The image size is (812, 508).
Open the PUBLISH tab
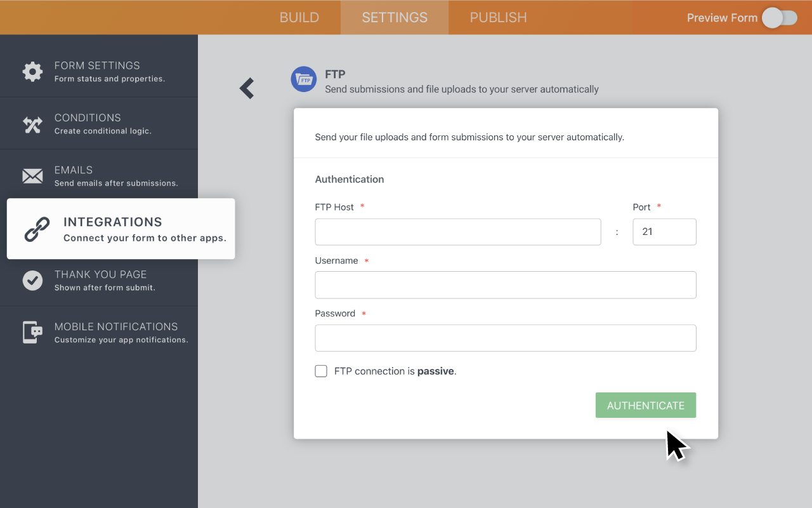(498, 18)
